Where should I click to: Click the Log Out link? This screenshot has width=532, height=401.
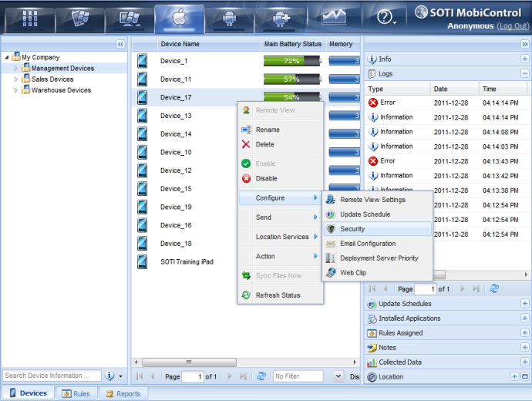click(x=513, y=26)
